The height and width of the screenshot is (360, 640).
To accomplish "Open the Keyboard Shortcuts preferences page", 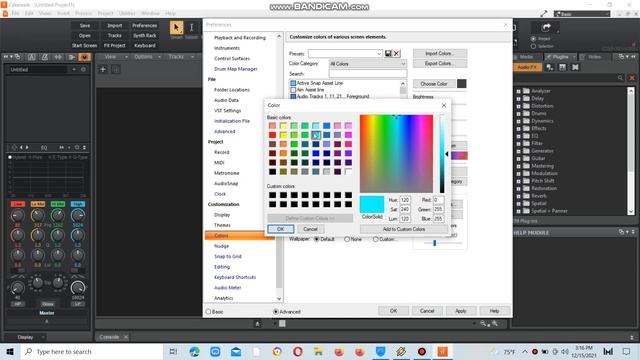I will tap(235, 277).
